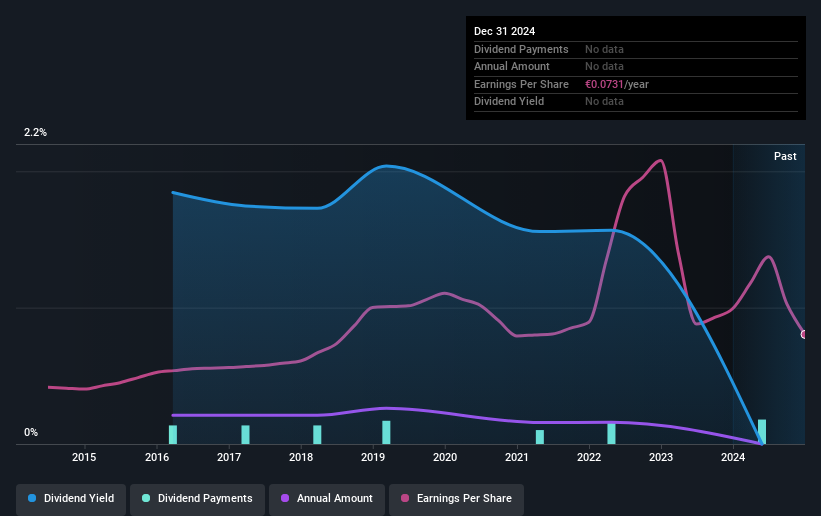
Task: Click the 2015 x-axis label
Action: click(x=84, y=457)
